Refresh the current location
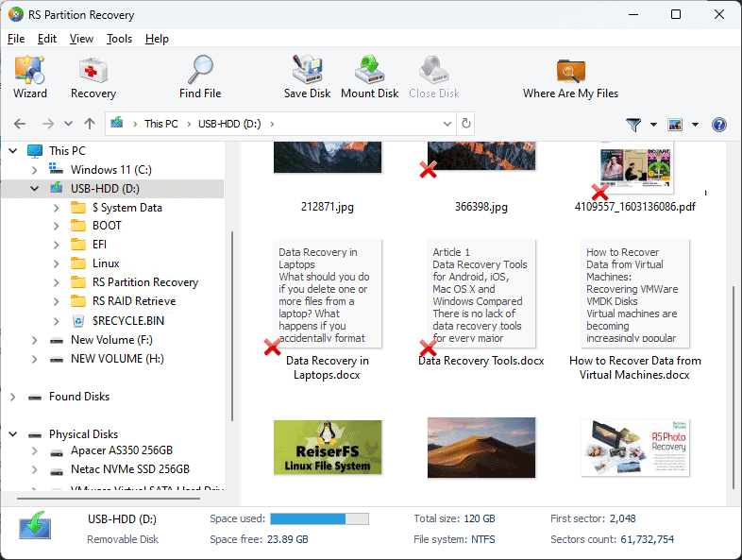The height and width of the screenshot is (560, 742). 466,124
